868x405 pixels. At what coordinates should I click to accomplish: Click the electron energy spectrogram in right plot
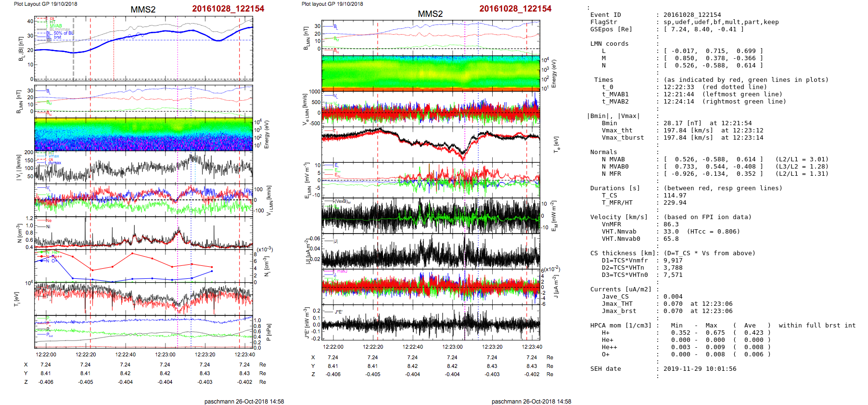point(431,72)
